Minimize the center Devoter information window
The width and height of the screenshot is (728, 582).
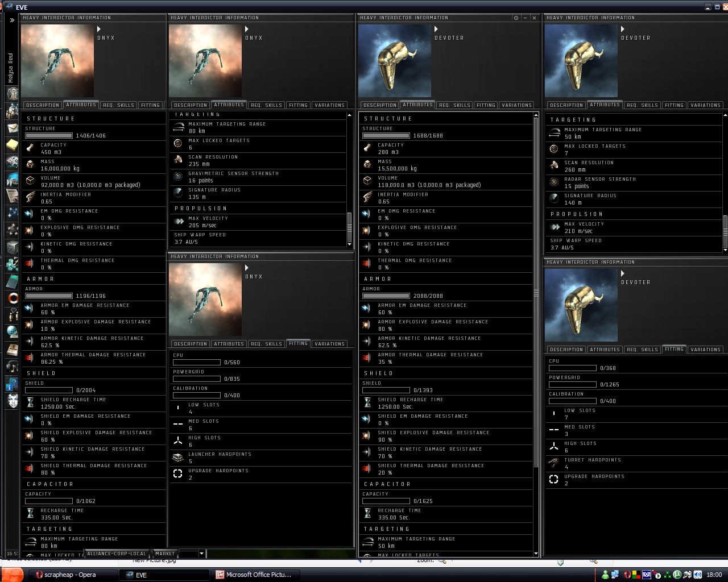(525, 18)
